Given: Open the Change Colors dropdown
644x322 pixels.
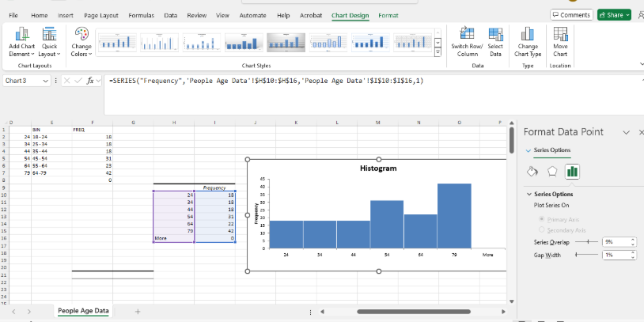Looking at the screenshot, I should pos(81,40).
